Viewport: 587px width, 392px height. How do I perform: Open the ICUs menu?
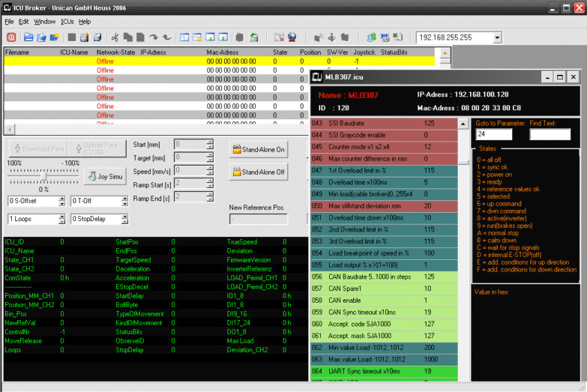coord(67,22)
